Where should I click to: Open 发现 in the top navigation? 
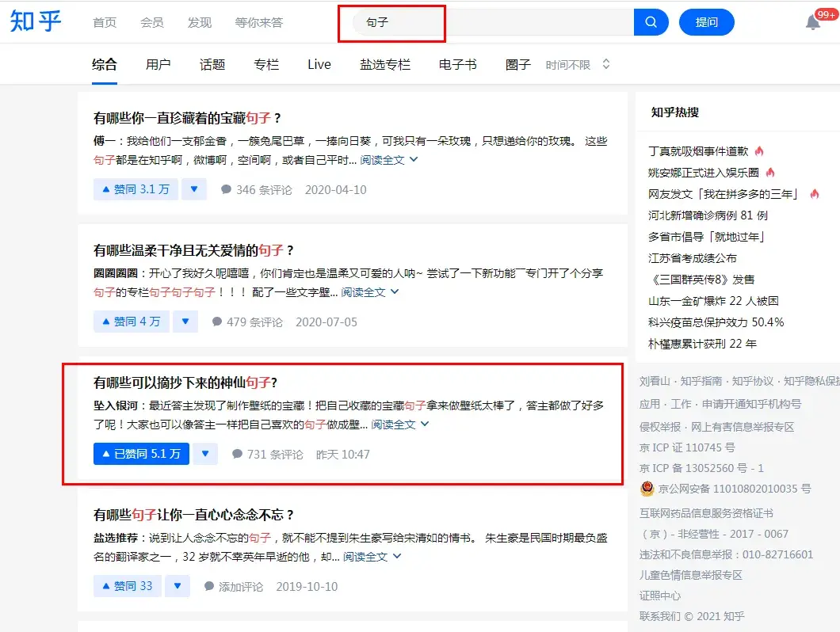(199, 22)
